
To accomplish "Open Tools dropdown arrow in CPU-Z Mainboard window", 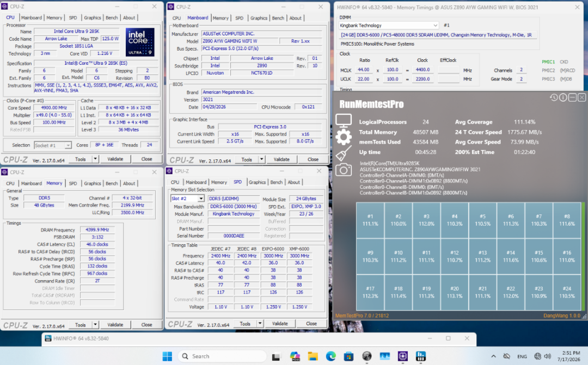I will pyautogui.click(x=261, y=159).
